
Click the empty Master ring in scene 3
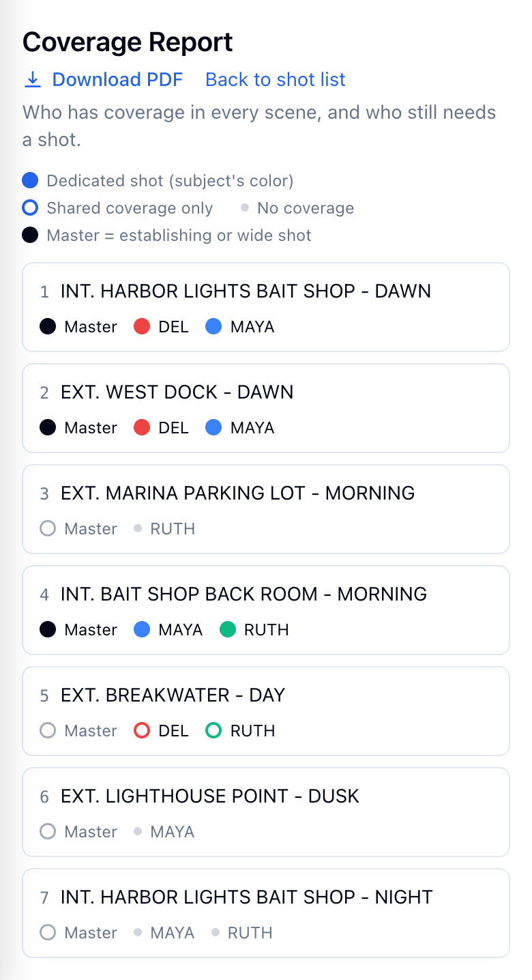(48, 529)
